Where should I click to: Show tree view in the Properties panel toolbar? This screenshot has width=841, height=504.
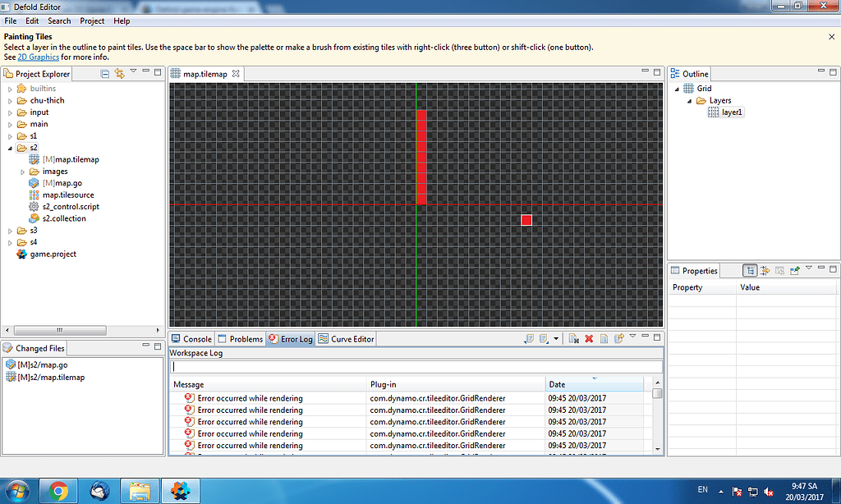point(750,270)
